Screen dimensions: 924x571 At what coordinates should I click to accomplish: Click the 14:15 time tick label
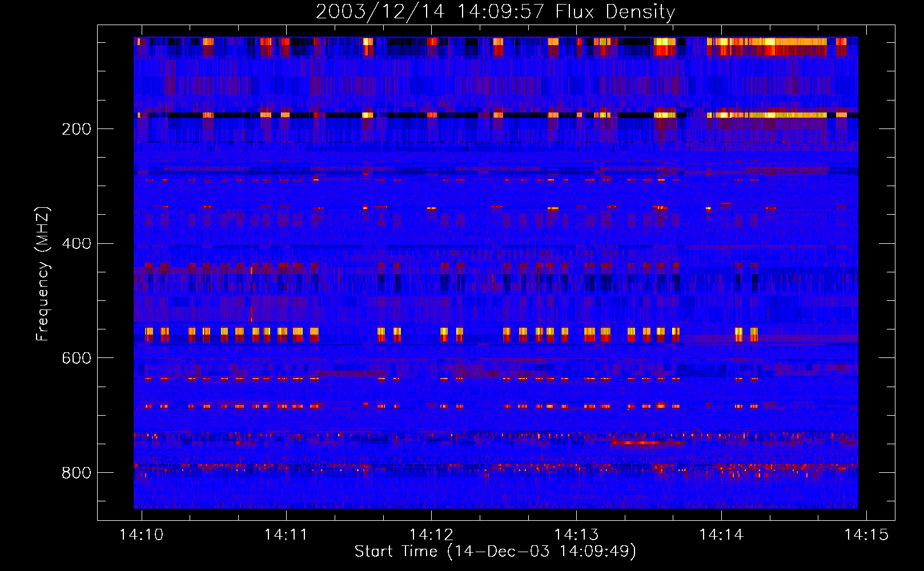[x=866, y=534]
